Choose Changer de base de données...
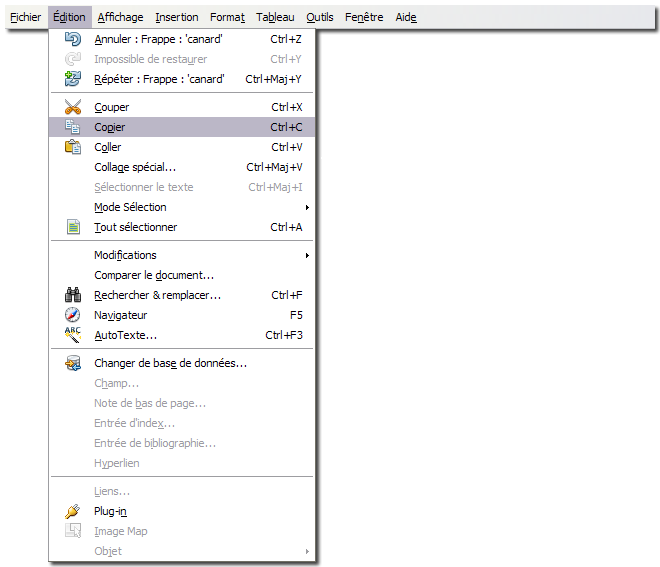Viewport: 660px width, 567px height. (x=182, y=363)
